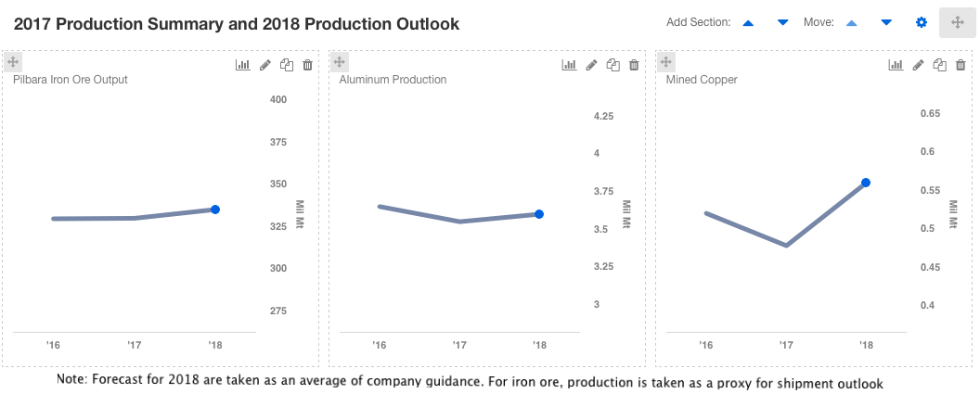Select the 2018 data point on Mined Copper
This screenshot has width=980, height=394.
[866, 183]
